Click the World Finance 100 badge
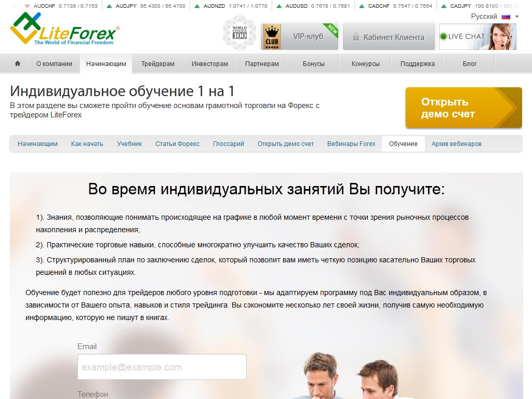532x399 pixels. click(x=240, y=33)
